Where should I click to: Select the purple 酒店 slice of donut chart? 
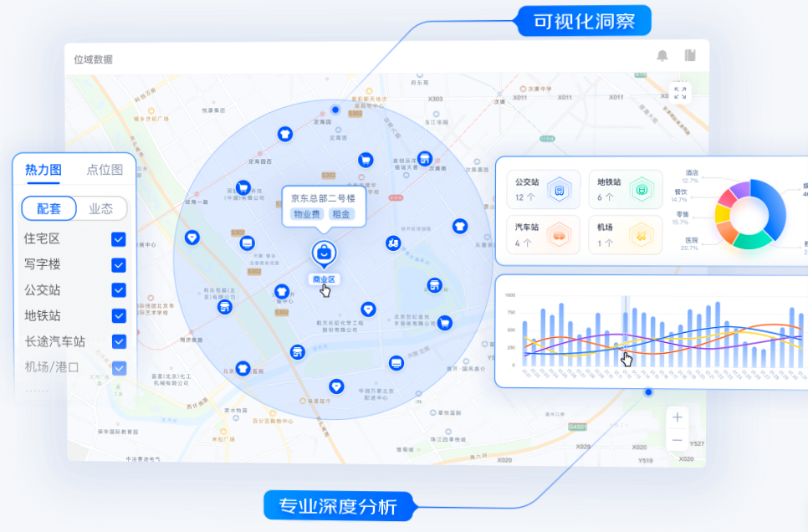(x=742, y=187)
